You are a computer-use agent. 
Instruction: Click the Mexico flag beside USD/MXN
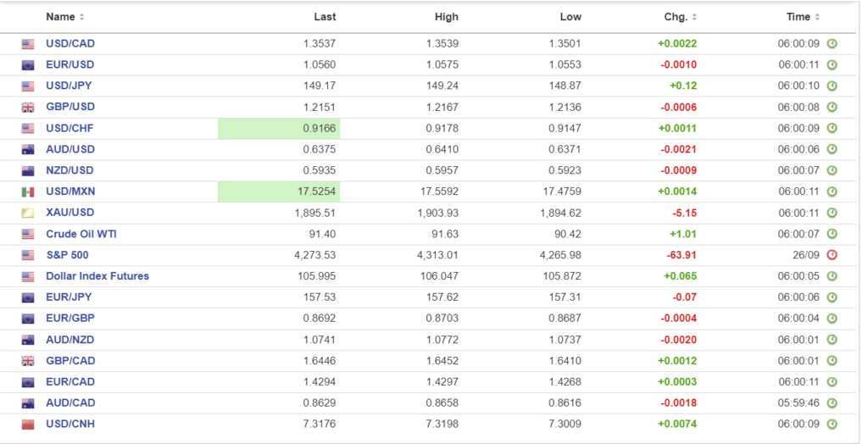(28, 192)
